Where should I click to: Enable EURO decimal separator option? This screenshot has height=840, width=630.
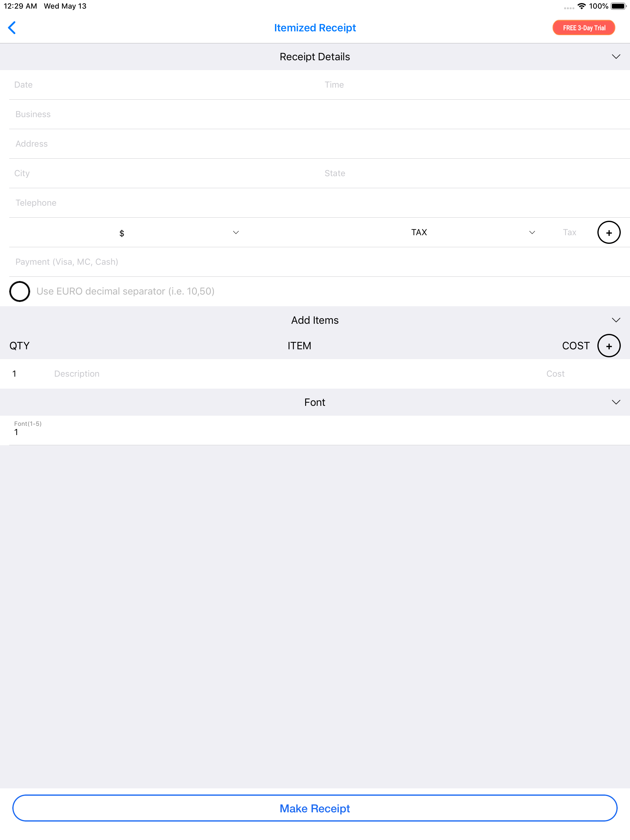20,291
